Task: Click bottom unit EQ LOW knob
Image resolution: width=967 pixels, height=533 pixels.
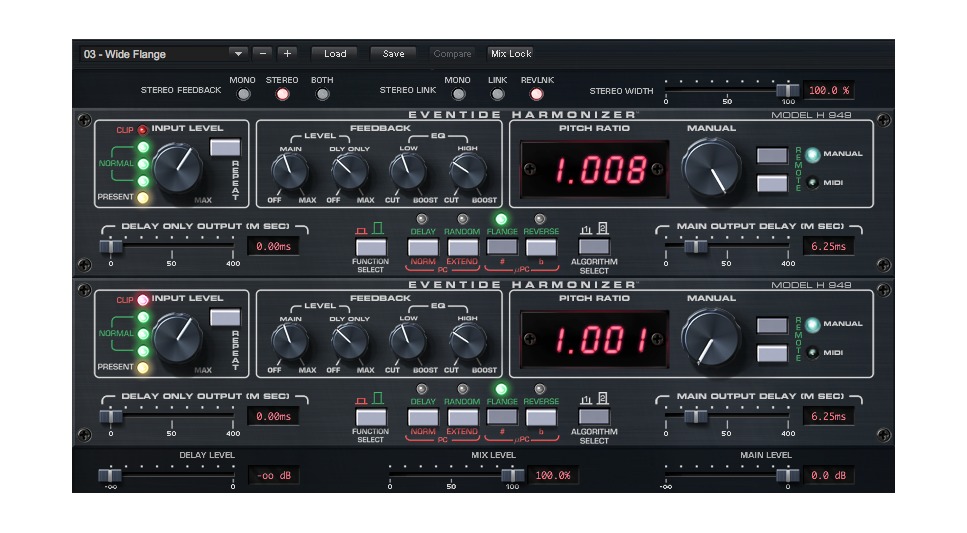Action: [408, 342]
